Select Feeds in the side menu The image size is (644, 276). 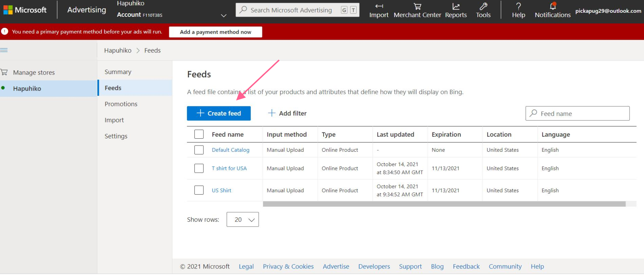click(135, 88)
